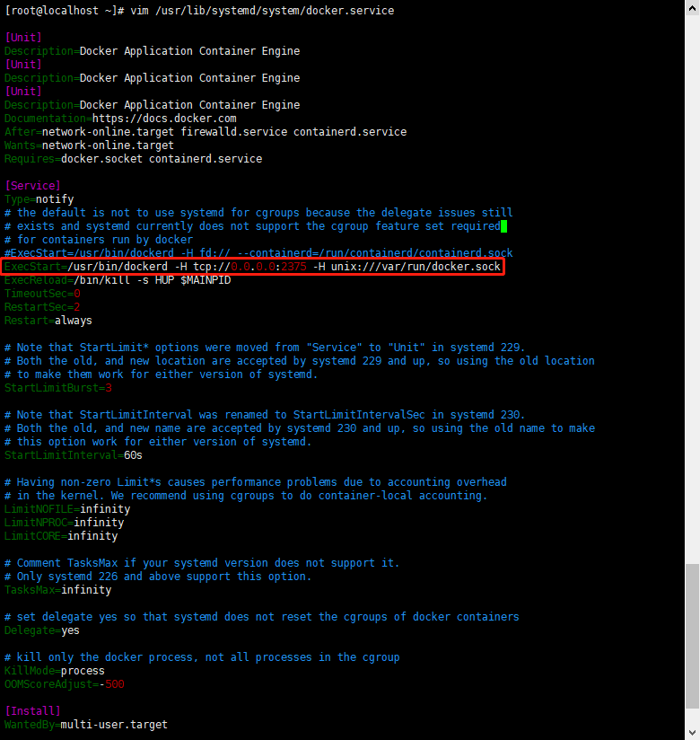700x740 pixels.
Task: Click the comment '# set delegate yes so that systemd'
Action: [x=262, y=617]
